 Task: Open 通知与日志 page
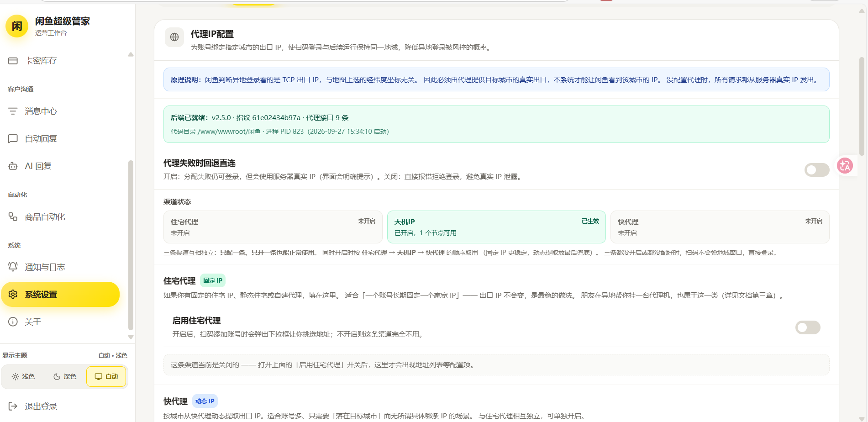(60, 267)
